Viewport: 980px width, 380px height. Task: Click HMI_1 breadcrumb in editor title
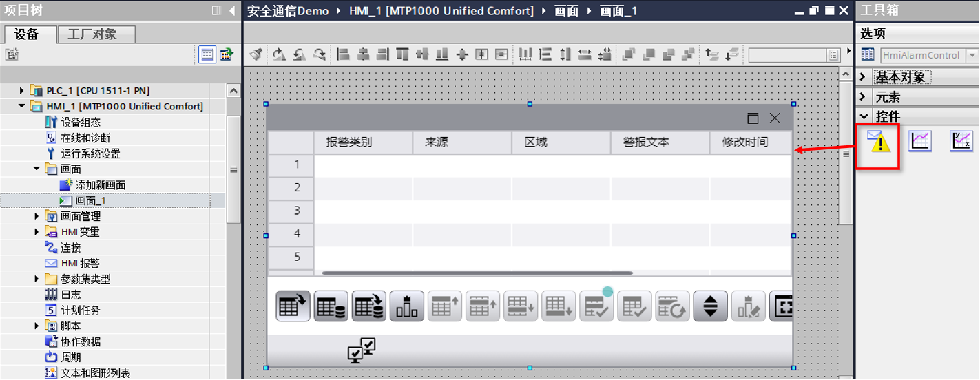pos(442,10)
